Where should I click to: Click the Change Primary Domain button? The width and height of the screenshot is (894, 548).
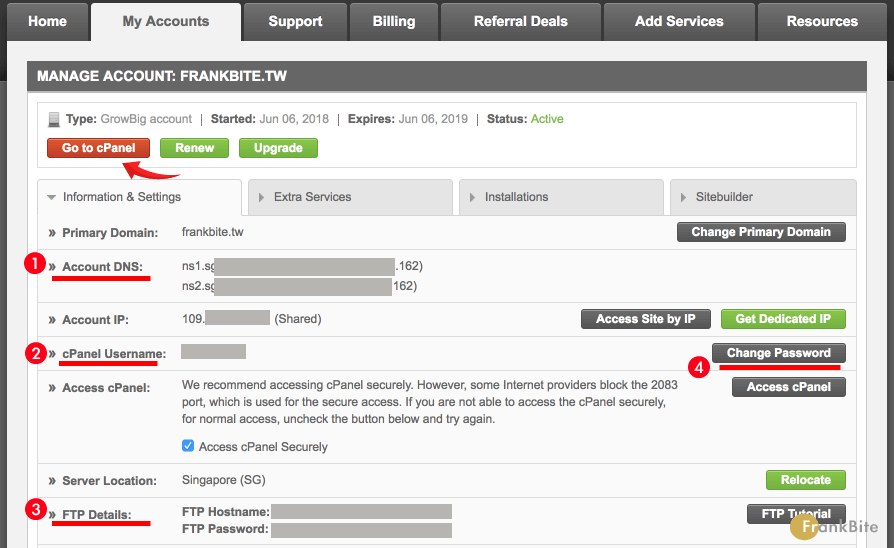(761, 232)
